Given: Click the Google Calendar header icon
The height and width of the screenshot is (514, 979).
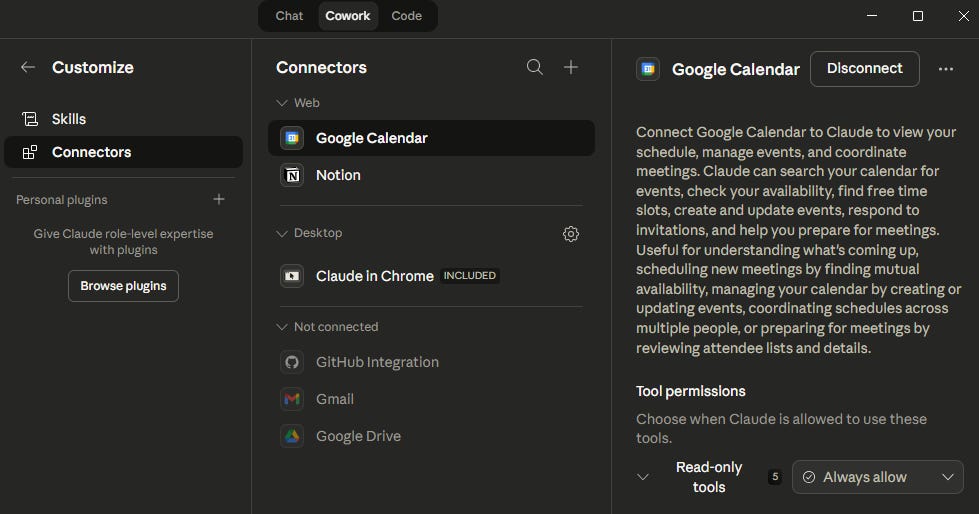Looking at the screenshot, I should [648, 69].
